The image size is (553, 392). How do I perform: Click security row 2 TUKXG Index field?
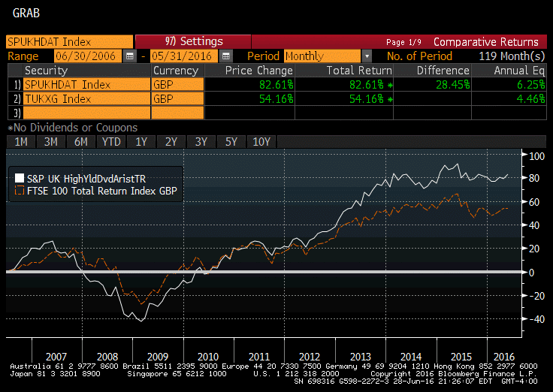pos(86,98)
